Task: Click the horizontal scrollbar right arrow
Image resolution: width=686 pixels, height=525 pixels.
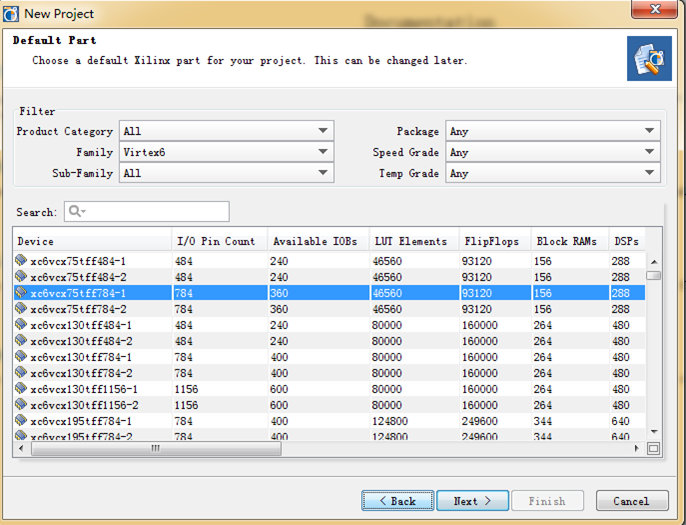Action: click(x=637, y=448)
